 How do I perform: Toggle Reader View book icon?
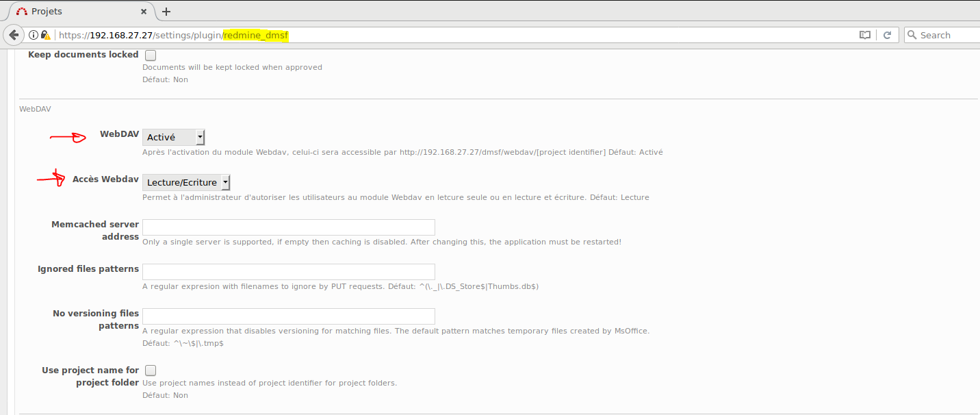865,35
